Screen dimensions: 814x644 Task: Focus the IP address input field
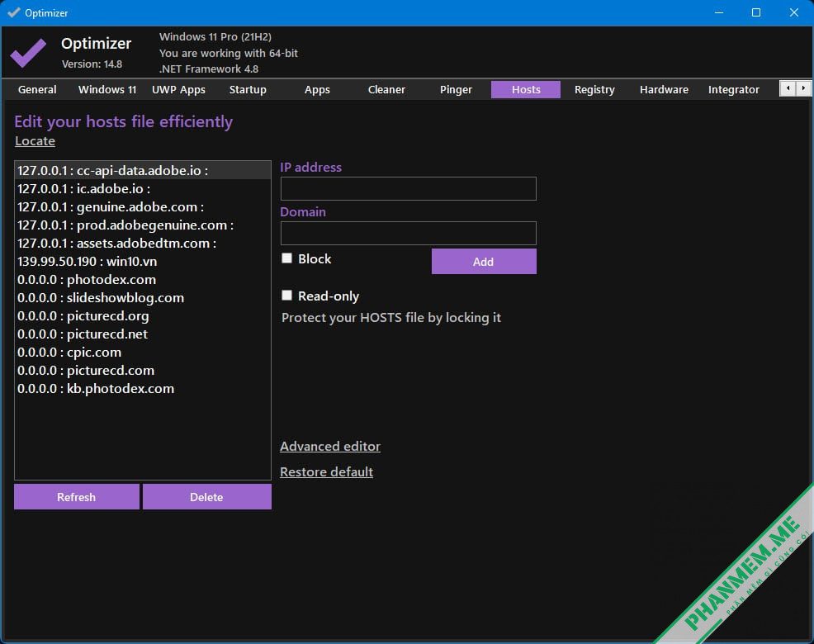pyautogui.click(x=409, y=188)
